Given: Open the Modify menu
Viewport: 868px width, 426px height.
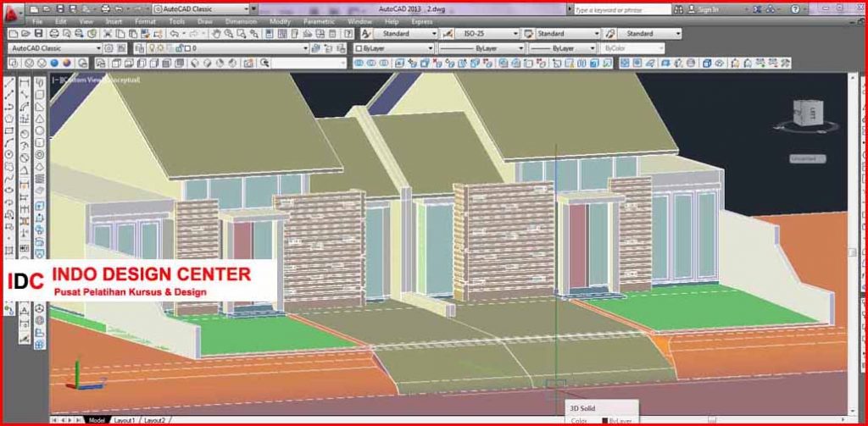Looking at the screenshot, I should point(280,21).
